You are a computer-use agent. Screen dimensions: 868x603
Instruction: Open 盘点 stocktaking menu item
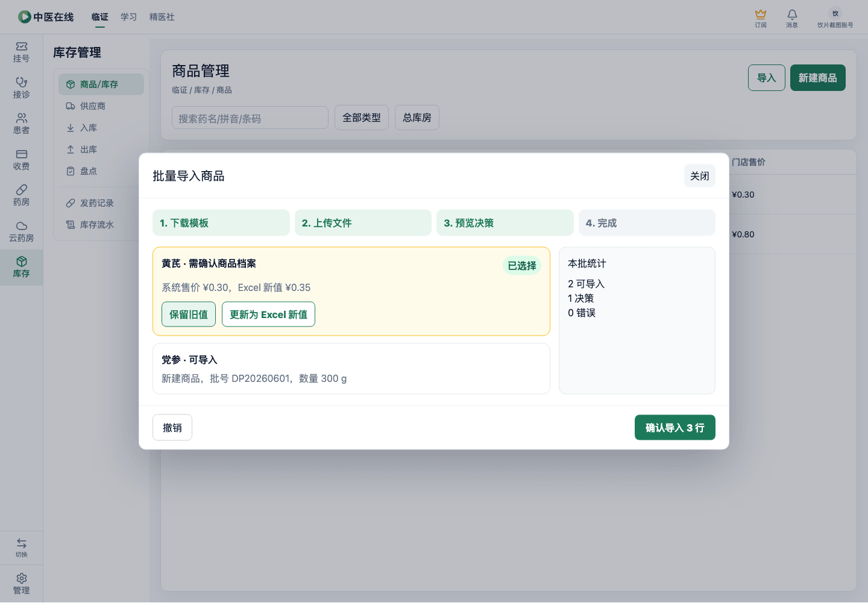point(101,171)
